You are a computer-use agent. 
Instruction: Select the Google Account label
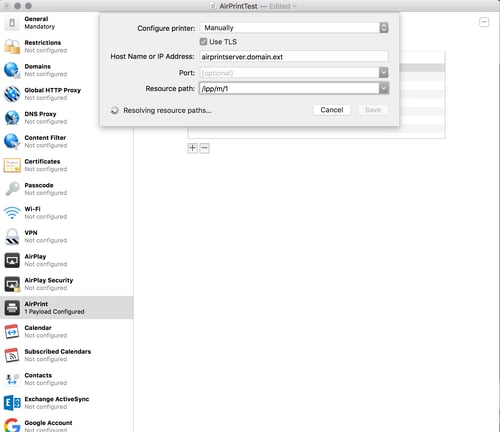click(x=48, y=423)
